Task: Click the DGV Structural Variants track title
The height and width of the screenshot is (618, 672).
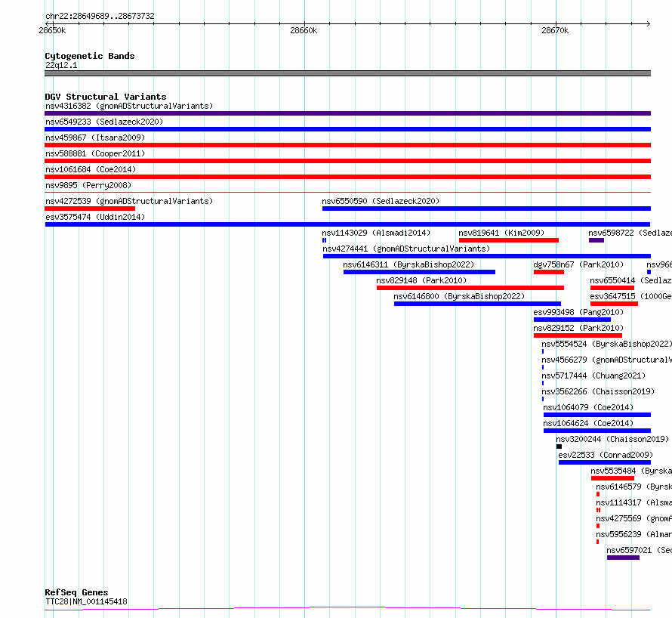Action: pos(106,97)
